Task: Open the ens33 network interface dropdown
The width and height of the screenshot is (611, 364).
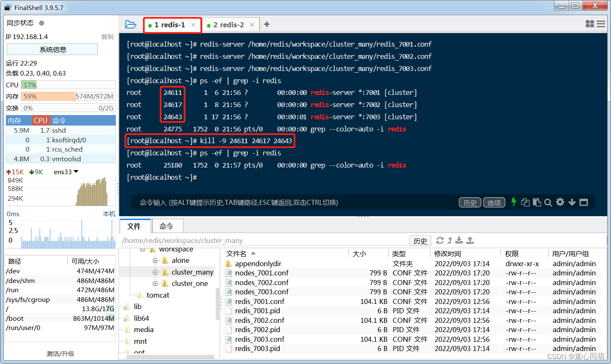Action: pos(76,172)
